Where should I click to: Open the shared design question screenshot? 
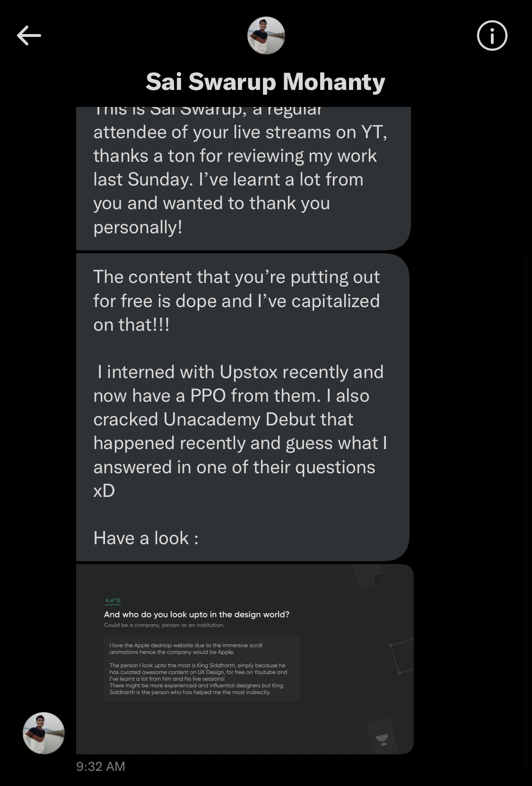tap(245, 659)
